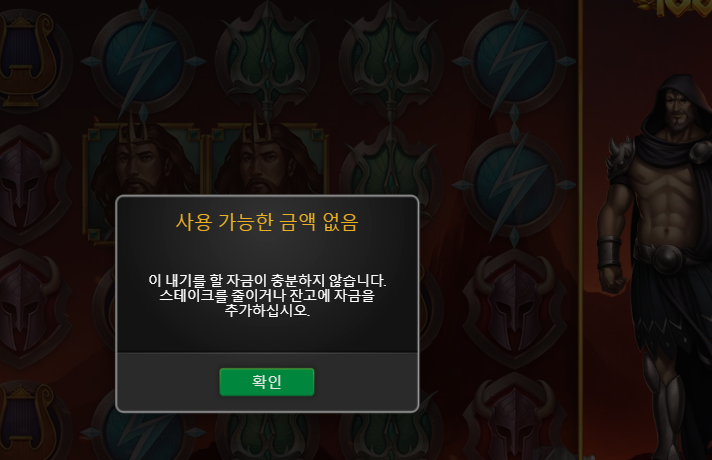712x460 pixels.
Task: Click the dialog title 사용 가능한 금액 없음
Action: click(267, 222)
